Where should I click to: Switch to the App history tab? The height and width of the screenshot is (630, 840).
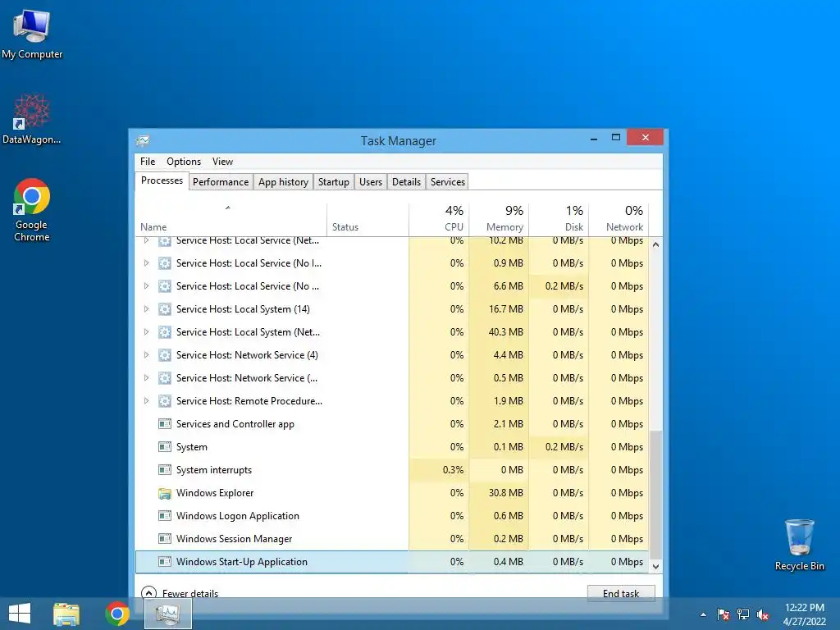[x=283, y=182]
